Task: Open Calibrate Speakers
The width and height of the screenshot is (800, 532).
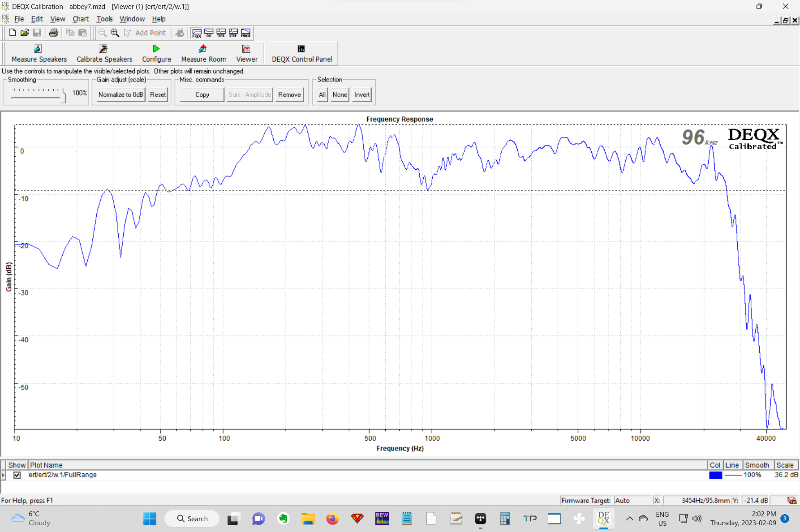Action: tap(104, 54)
